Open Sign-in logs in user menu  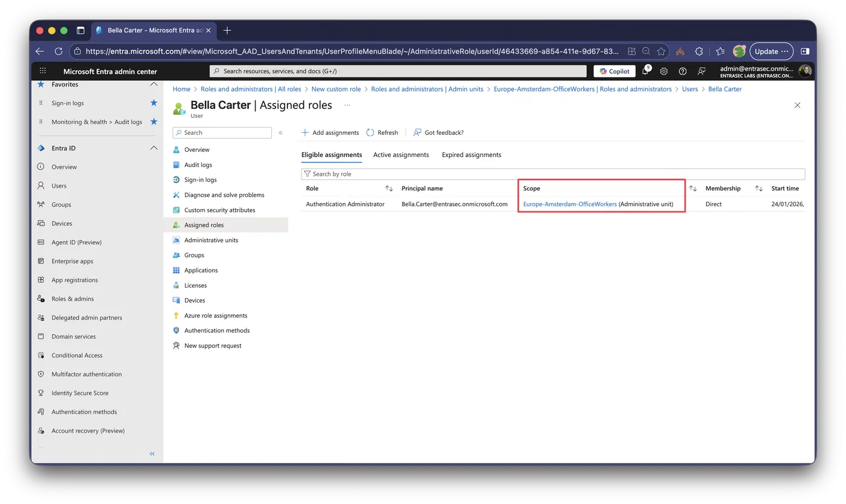pyautogui.click(x=200, y=179)
